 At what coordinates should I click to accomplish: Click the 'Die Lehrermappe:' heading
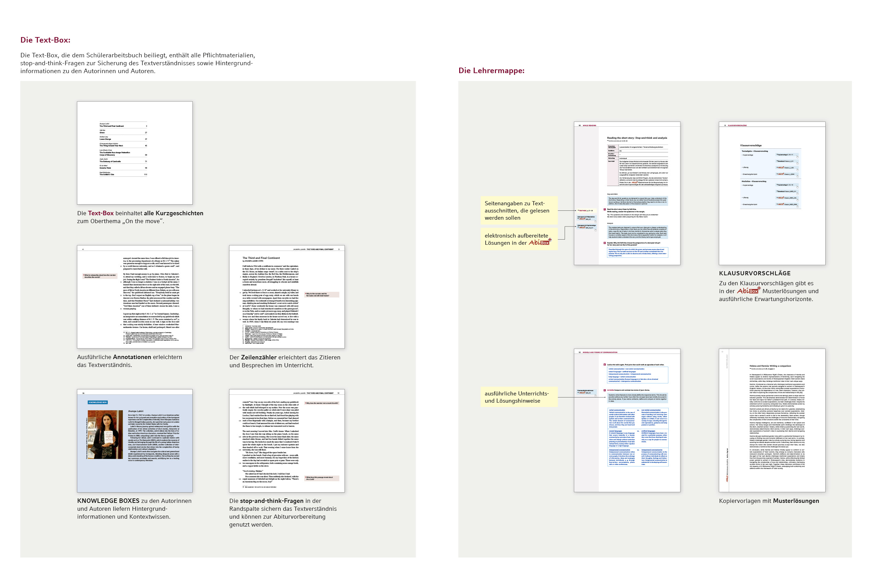491,70
